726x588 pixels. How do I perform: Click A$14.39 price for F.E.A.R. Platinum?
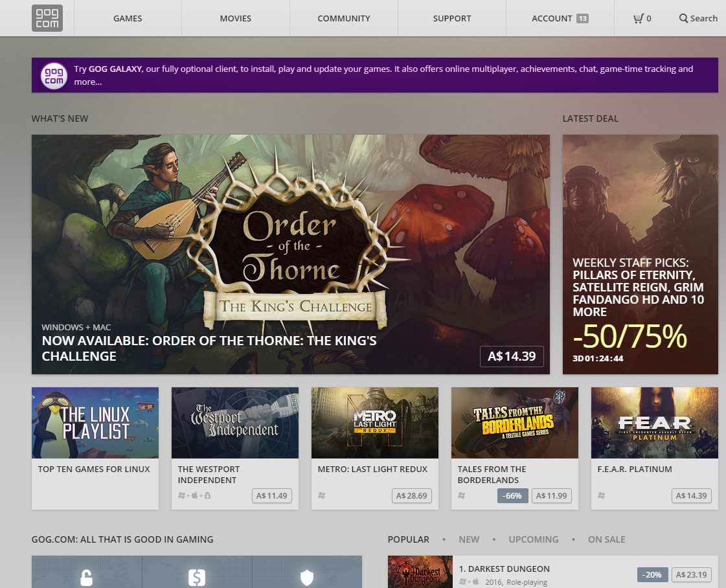(691, 496)
